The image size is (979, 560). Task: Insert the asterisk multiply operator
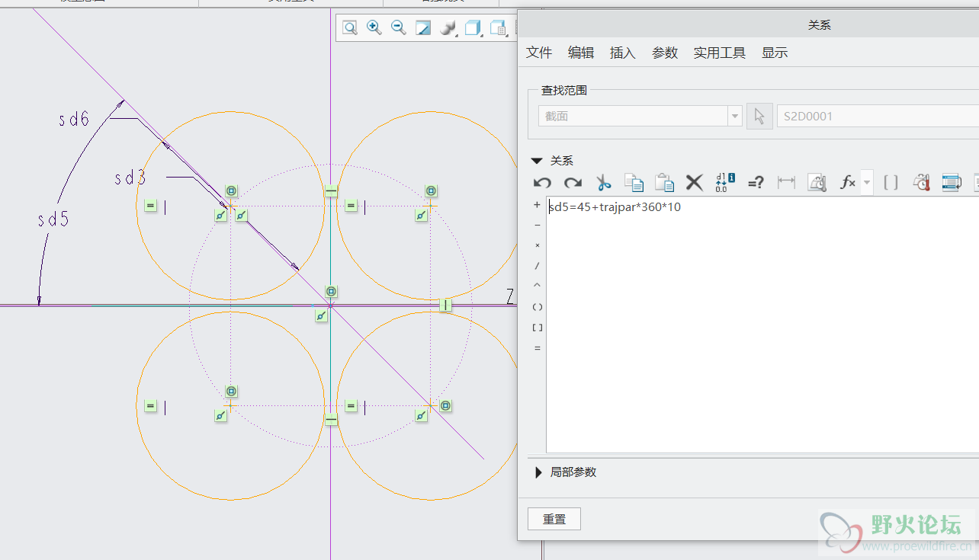coord(537,246)
